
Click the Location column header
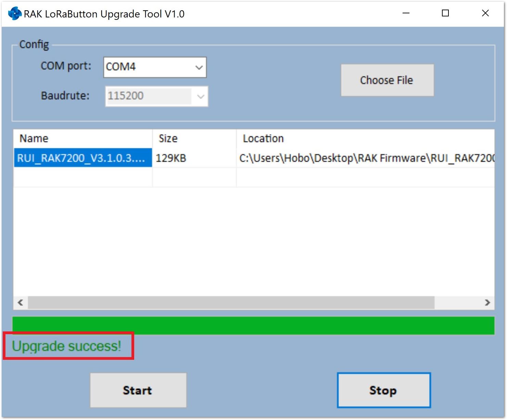pos(366,139)
